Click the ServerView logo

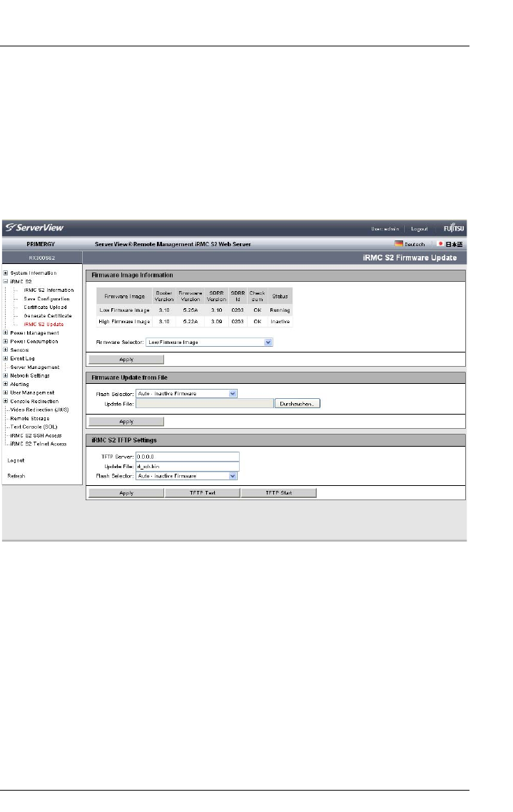(x=34, y=228)
